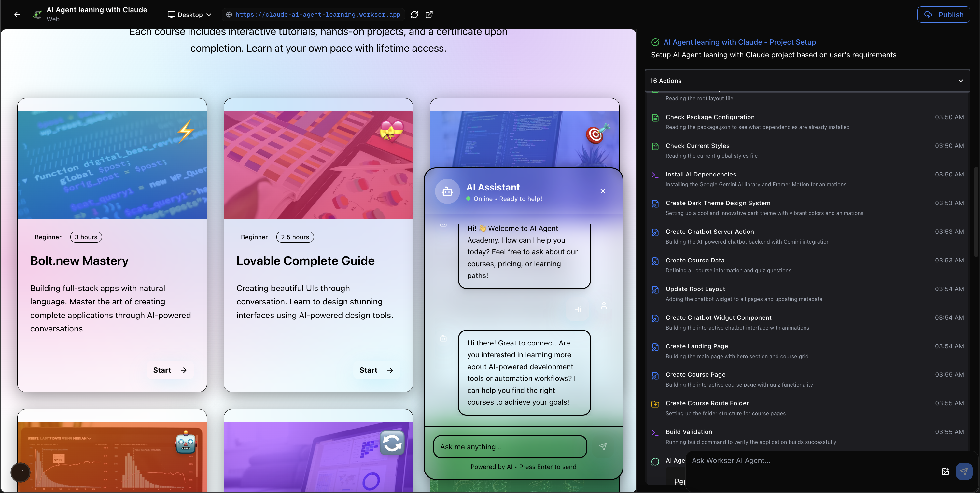The image size is (980, 493).
Task: Click the dark floating circle button
Action: (21, 472)
